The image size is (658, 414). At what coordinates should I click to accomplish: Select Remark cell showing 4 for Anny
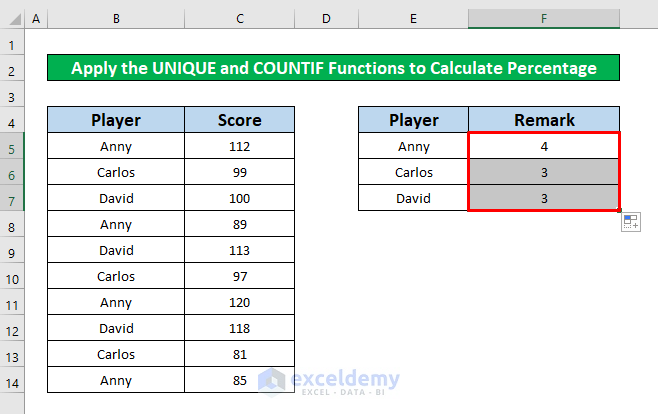coord(544,147)
